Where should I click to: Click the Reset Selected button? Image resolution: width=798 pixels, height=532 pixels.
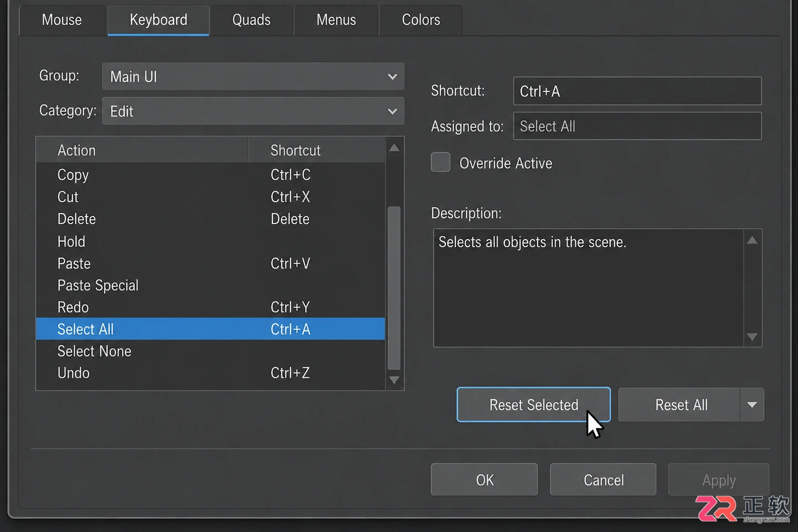[x=534, y=405]
